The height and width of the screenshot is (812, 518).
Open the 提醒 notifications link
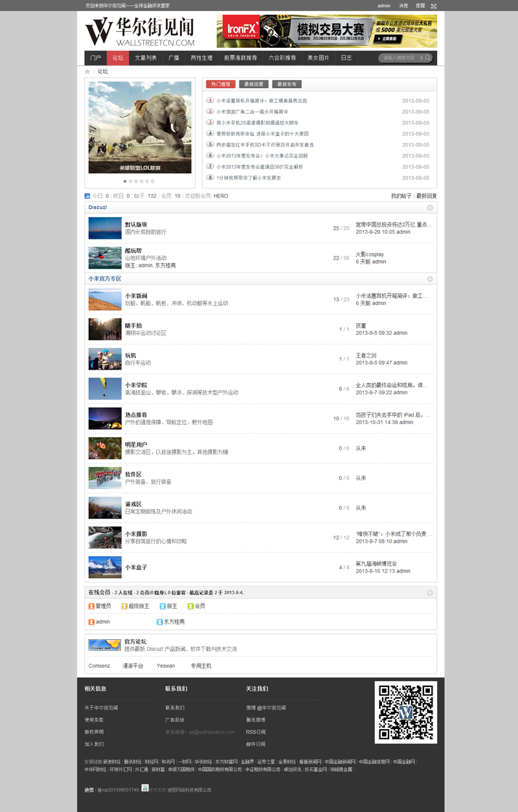[420, 6]
